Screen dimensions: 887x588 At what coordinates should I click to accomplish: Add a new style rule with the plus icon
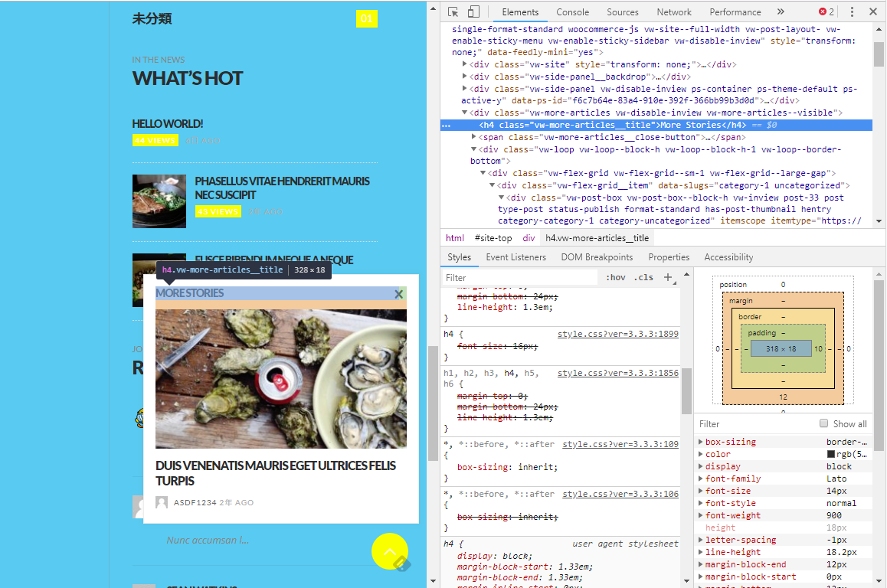coord(668,277)
